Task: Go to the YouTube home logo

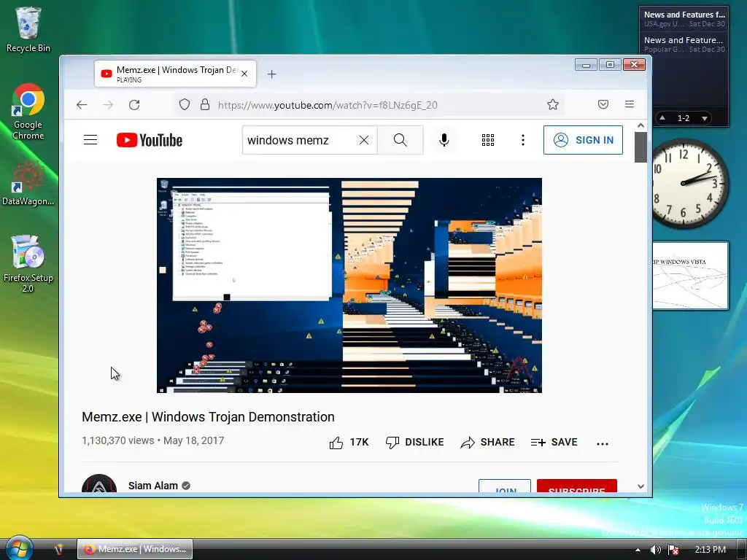Action: [149, 140]
